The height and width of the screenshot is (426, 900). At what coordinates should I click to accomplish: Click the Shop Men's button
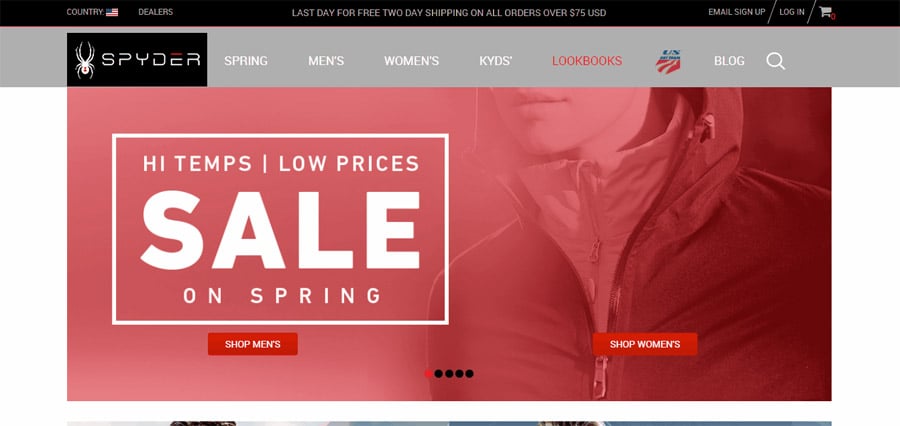(253, 344)
